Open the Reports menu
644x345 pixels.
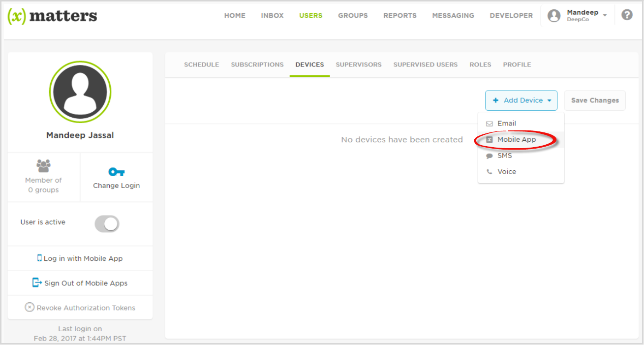[400, 16]
